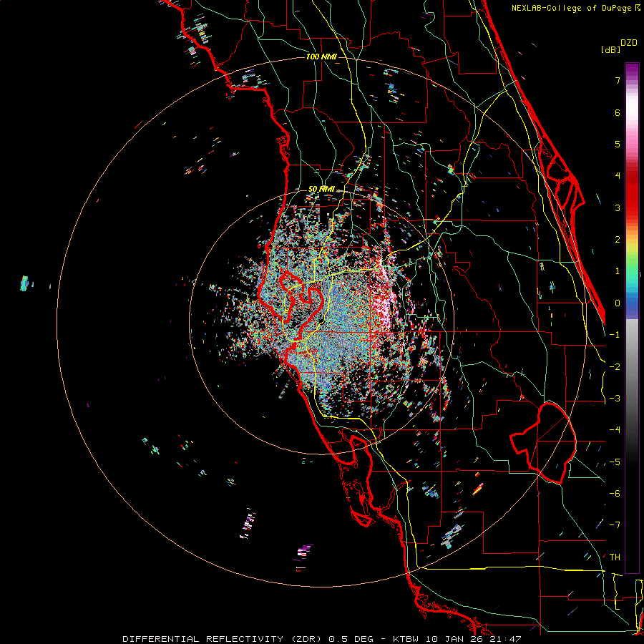Click the "-1" value on the scale

(x=615, y=335)
